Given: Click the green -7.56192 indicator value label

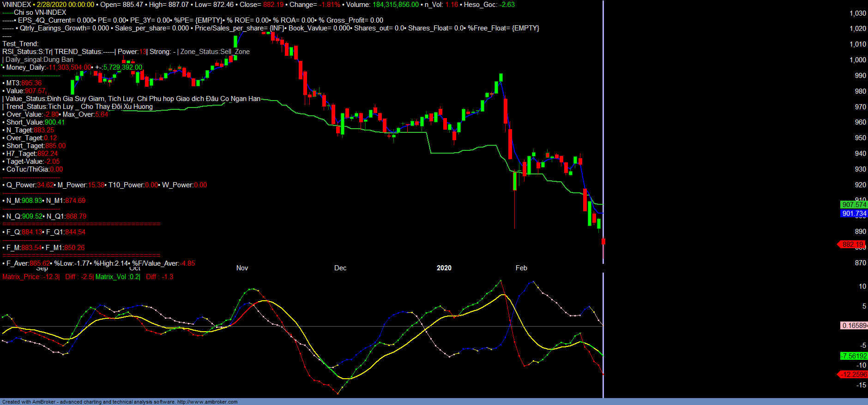Looking at the screenshot, I should [854, 356].
